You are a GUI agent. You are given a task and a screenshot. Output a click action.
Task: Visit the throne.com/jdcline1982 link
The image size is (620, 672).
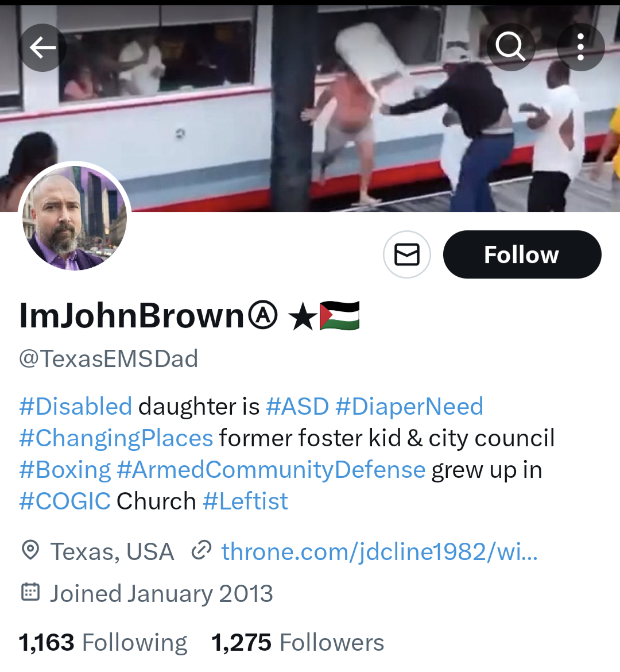(379, 551)
